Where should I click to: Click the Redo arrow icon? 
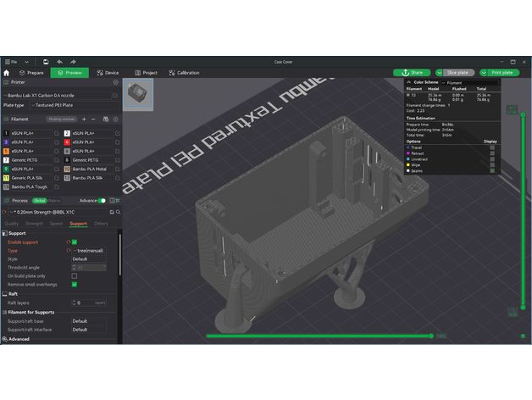click(x=74, y=62)
